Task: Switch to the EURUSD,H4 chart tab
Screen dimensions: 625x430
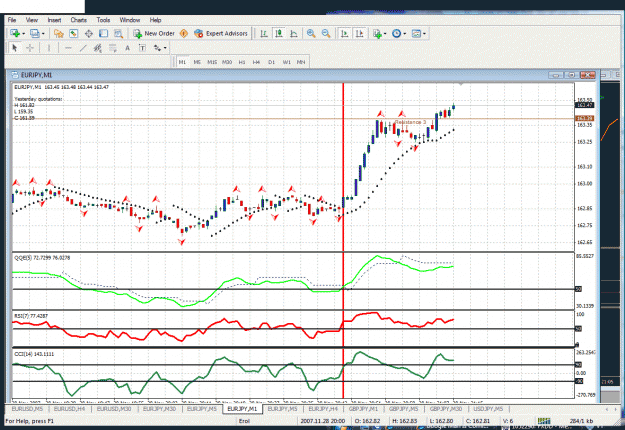Action: coord(69,409)
